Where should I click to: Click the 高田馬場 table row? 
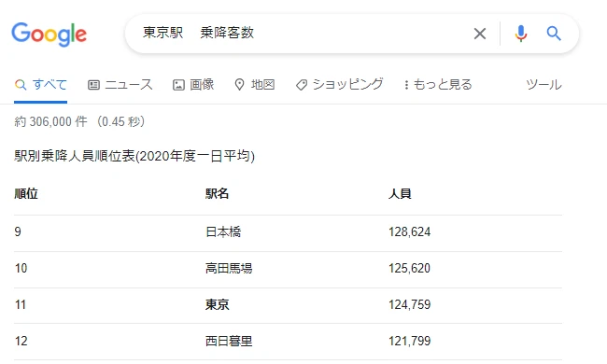[x=288, y=268]
